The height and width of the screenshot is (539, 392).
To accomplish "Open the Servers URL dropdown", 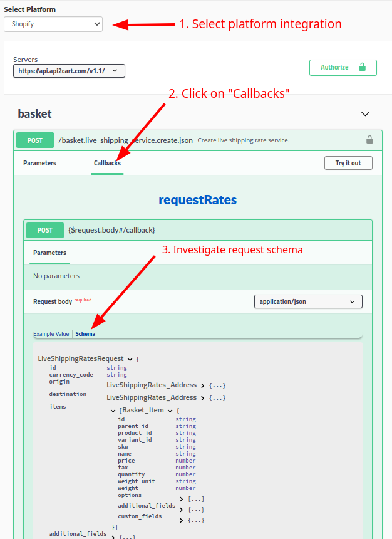I will point(69,71).
